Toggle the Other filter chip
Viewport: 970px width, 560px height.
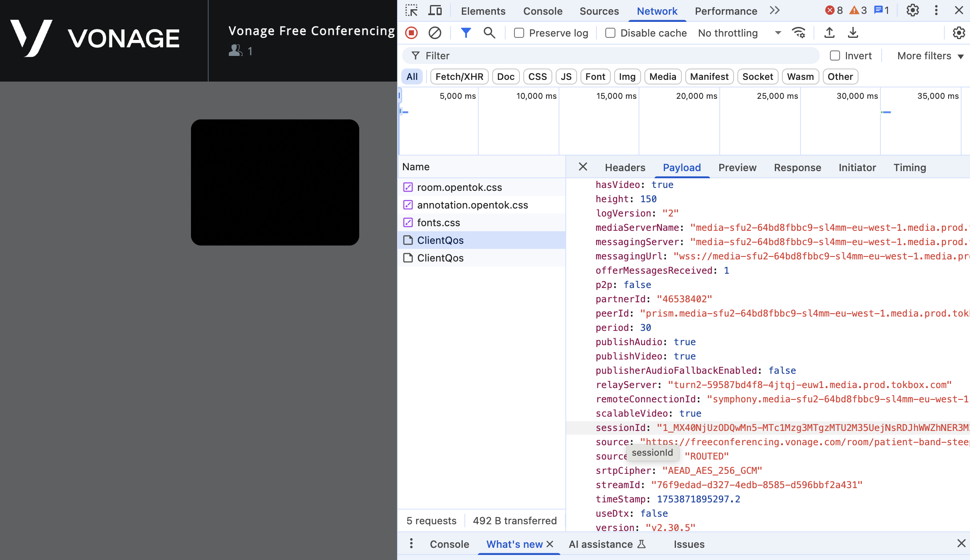pyautogui.click(x=840, y=77)
